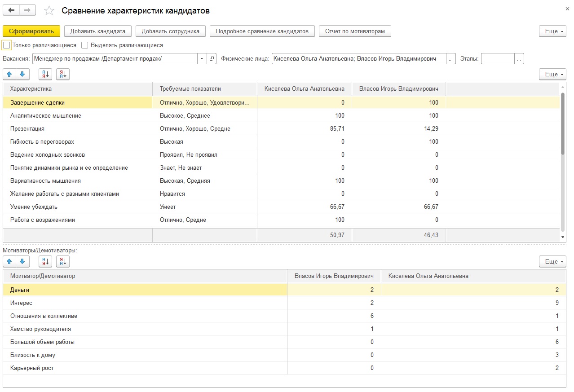Move the characteristic row up in the top table
The width and height of the screenshot is (574, 392).
tap(9, 75)
